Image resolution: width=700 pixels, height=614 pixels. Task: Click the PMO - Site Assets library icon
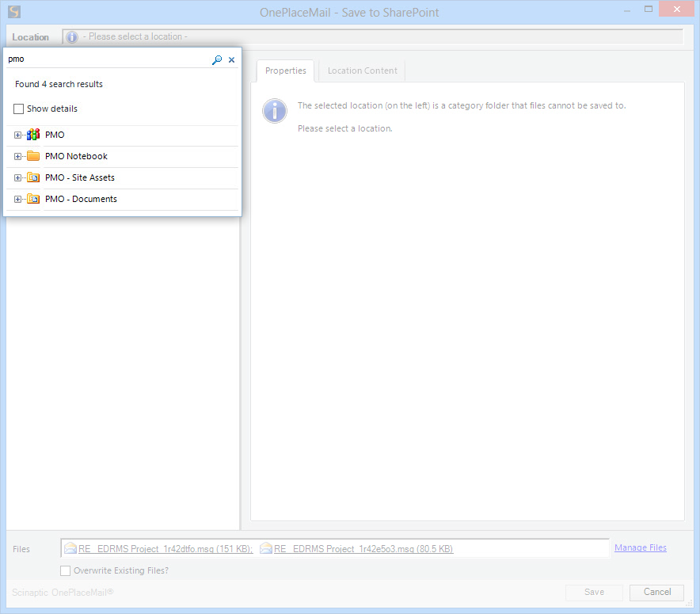click(33, 177)
